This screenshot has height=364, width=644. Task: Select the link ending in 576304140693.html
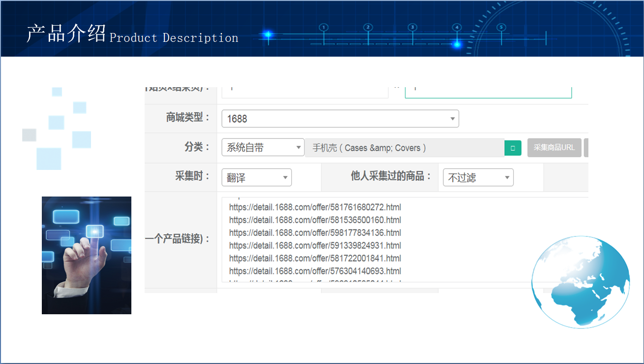314,271
